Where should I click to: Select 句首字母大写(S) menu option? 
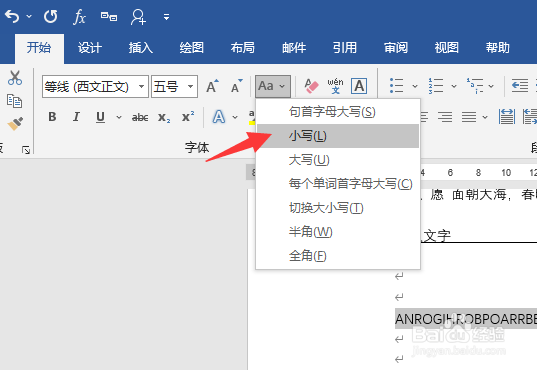(x=338, y=112)
